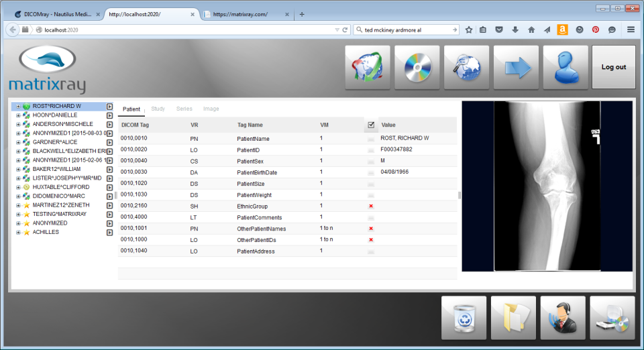
Task: Click the browser search field
Action: [407, 30]
